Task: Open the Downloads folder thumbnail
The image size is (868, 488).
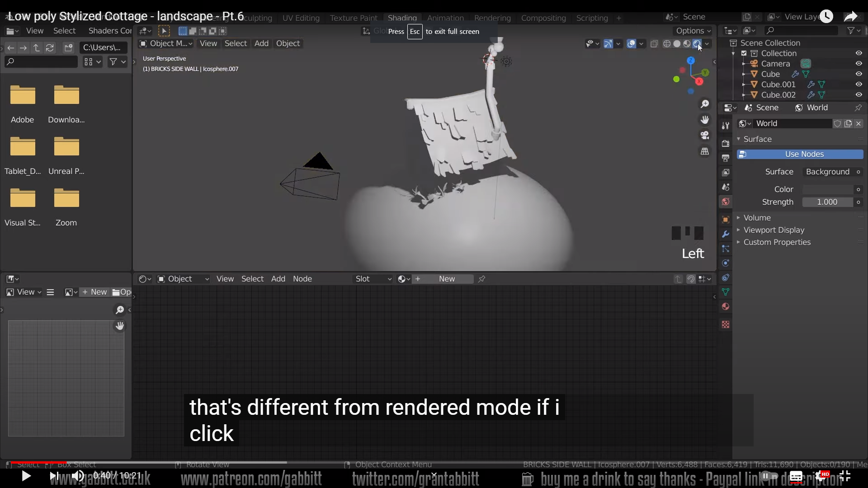Action: pyautogui.click(x=66, y=96)
